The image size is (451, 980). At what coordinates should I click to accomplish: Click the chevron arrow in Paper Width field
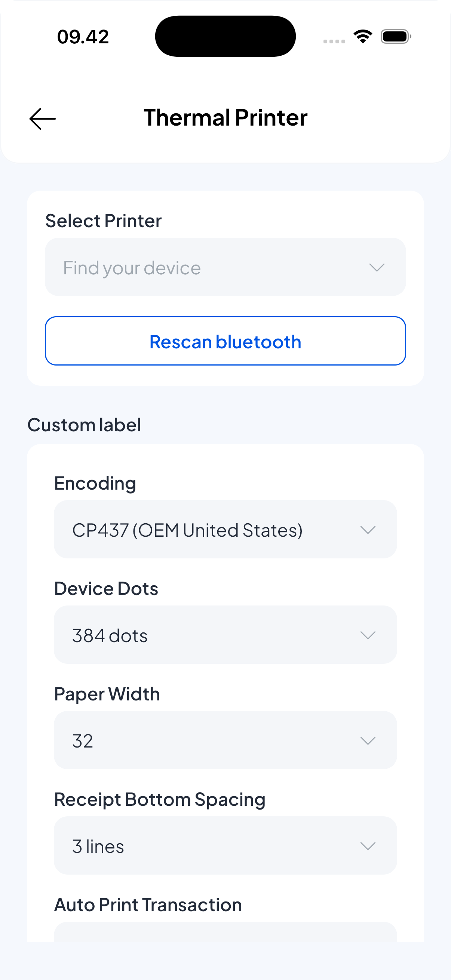click(x=368, y=740)
